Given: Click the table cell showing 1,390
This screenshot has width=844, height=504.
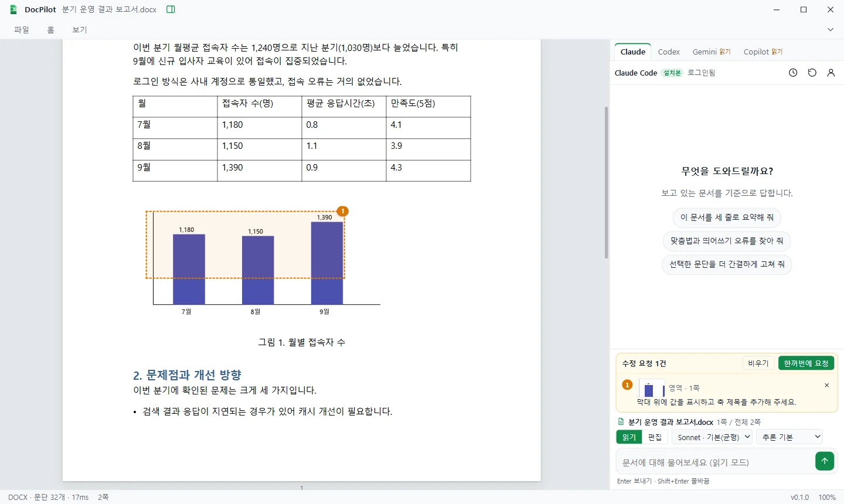Looking at the screenshot, I should pyautogui.click(x=260, y=171).
